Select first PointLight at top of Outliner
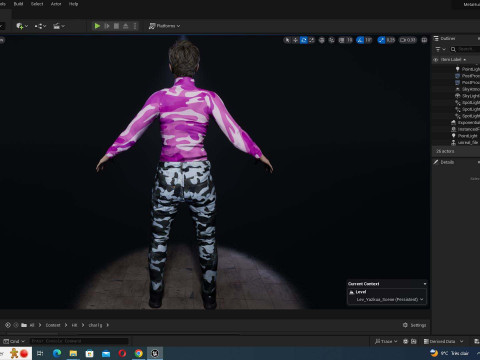This screenshot has width=480, height=360. (468, 69)
